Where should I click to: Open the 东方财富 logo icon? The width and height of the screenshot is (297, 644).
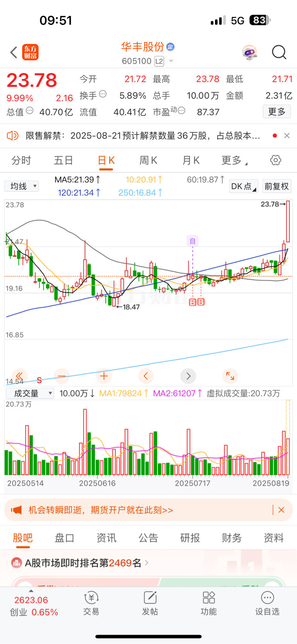[31, 52]
